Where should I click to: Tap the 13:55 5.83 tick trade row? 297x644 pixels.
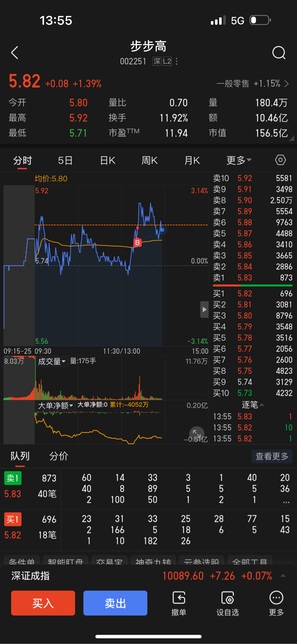pyautogui.click(x=253, y=417)
